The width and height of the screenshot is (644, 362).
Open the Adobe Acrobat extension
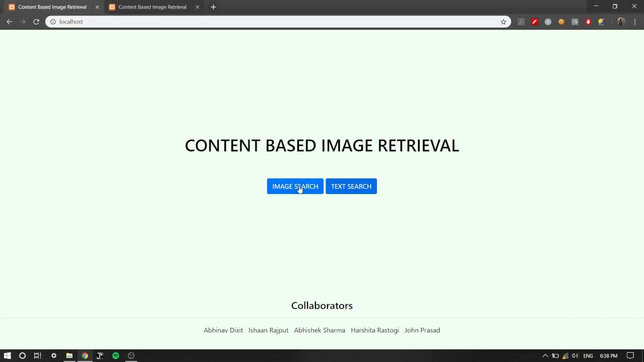521,22
